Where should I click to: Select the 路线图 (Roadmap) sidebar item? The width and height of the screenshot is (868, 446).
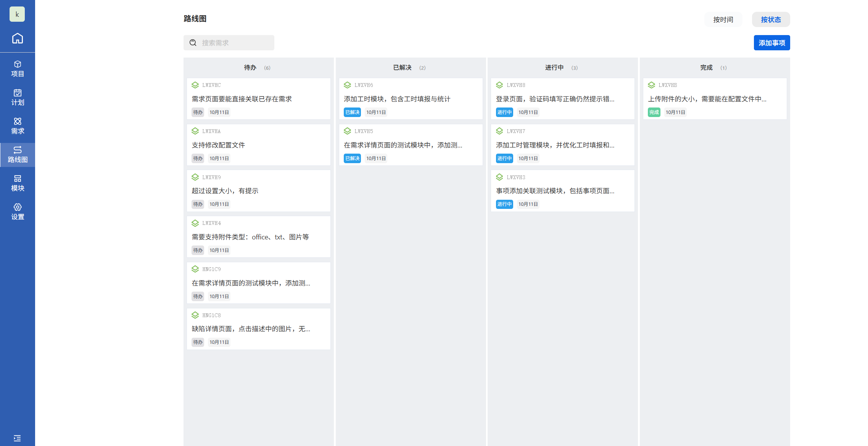18,154
